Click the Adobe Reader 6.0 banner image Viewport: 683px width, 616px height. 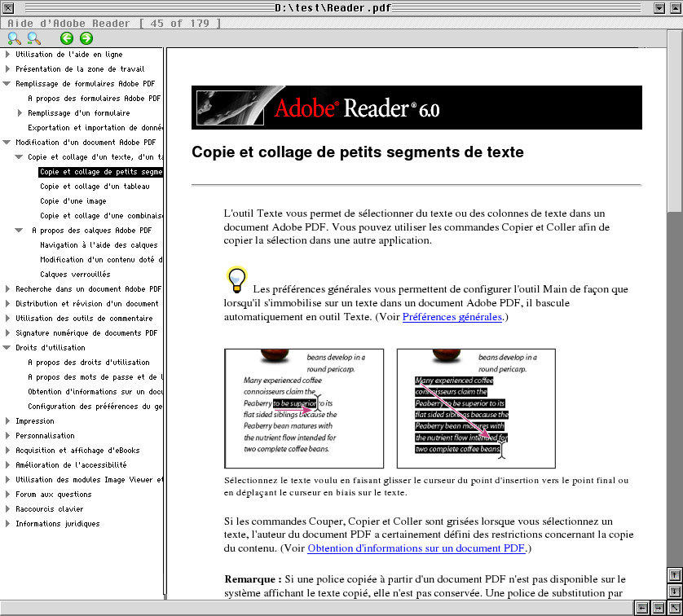click(416, 108)
